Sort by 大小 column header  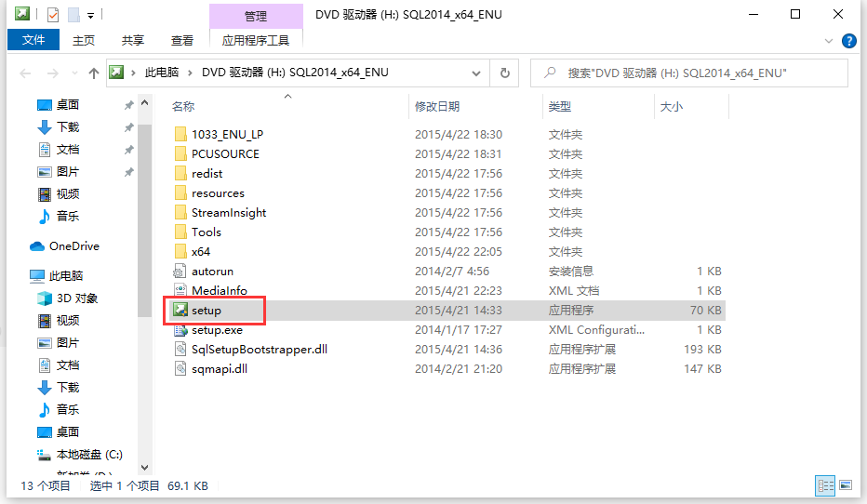tap(672, 106)
